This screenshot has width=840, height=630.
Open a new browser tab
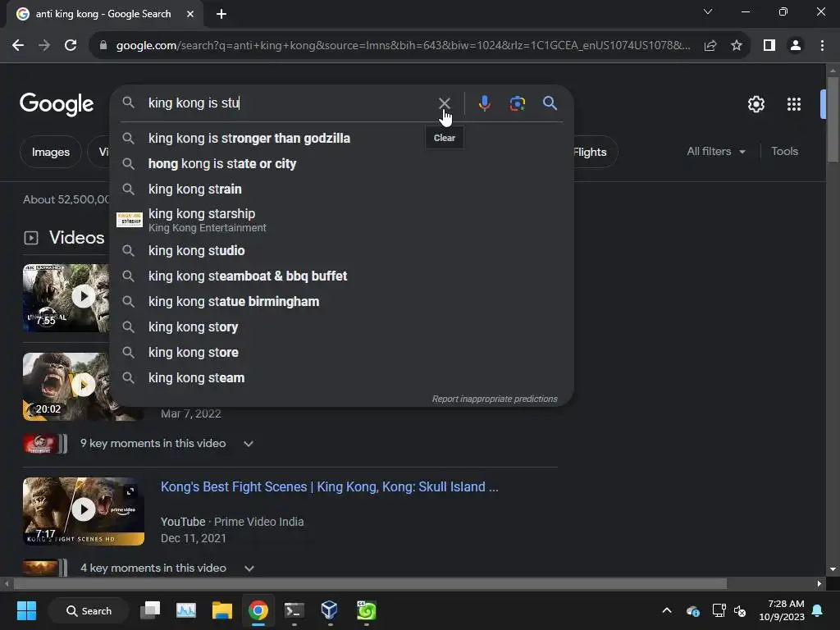click(x=221, y=14)
